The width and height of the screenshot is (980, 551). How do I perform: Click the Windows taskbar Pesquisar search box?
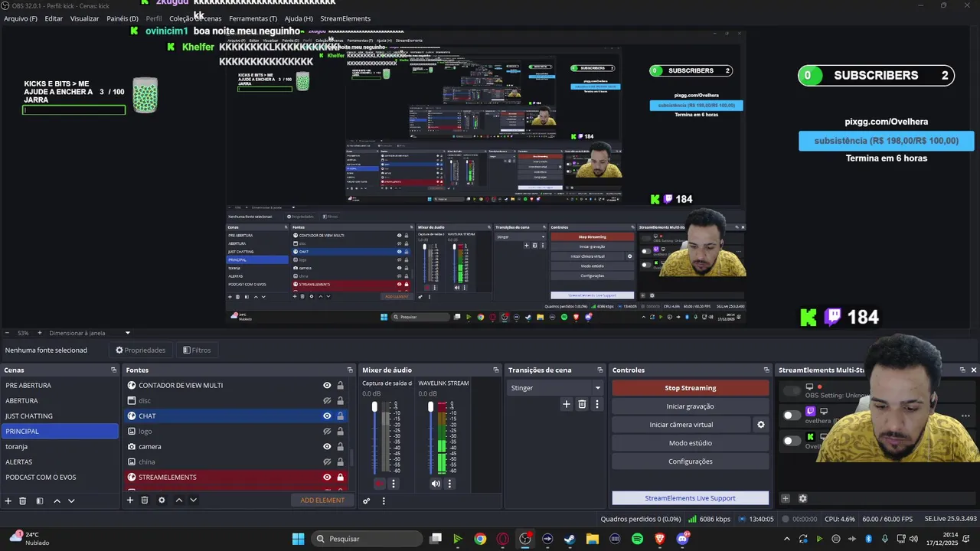367,539
